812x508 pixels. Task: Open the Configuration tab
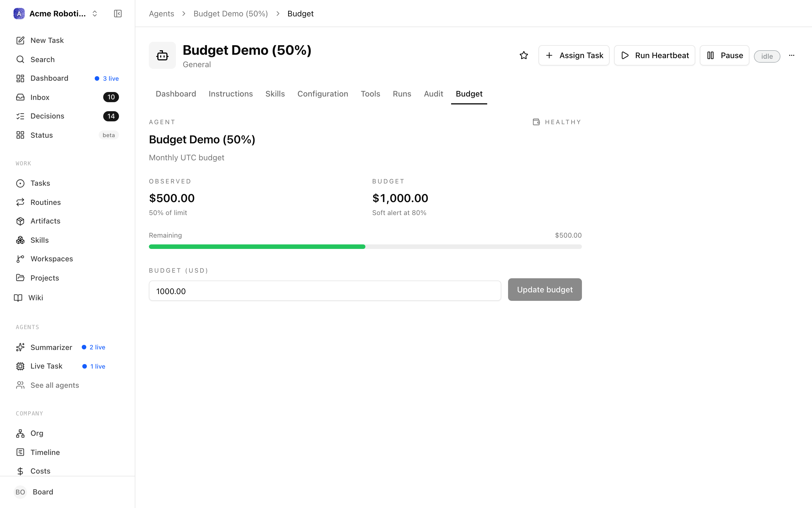pyautogui.click(x=323, y=94)
